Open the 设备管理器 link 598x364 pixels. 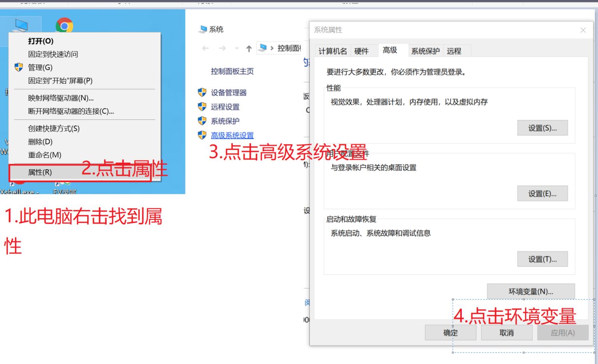(x=229, y=93)
